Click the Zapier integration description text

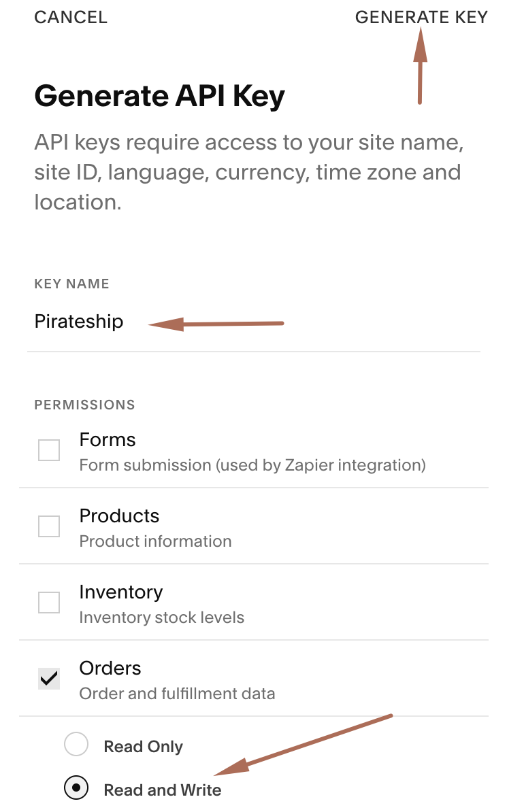click(x=252, y=466)
